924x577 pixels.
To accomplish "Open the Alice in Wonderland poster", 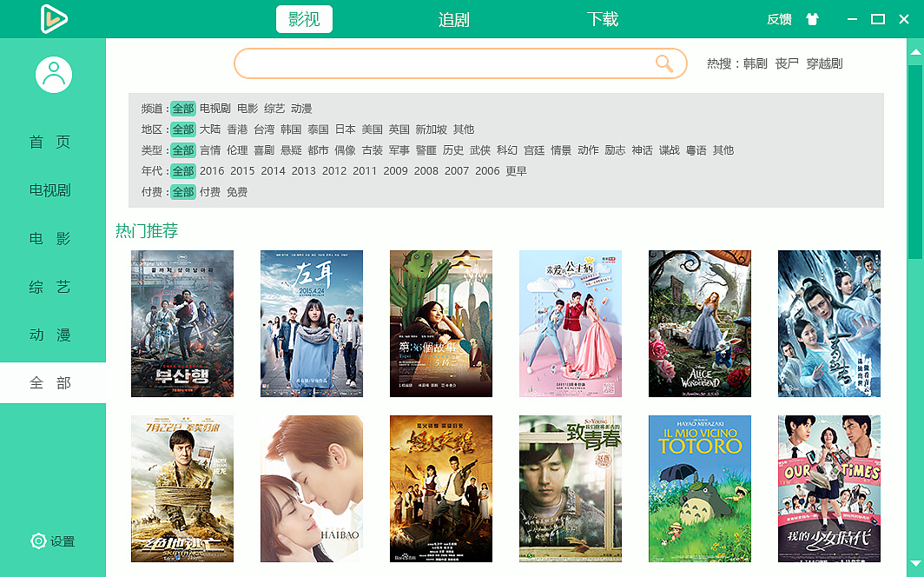I will (x=700, y=323).
